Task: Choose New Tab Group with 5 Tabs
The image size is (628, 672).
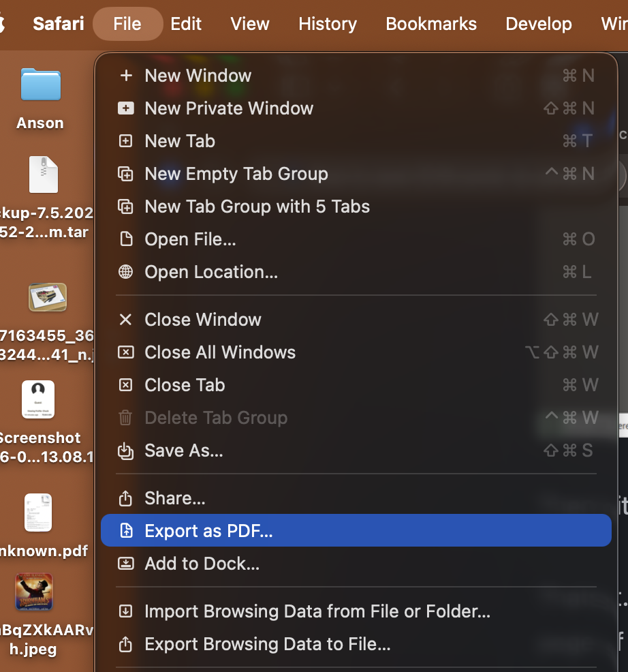Action: tap(356, 207)
